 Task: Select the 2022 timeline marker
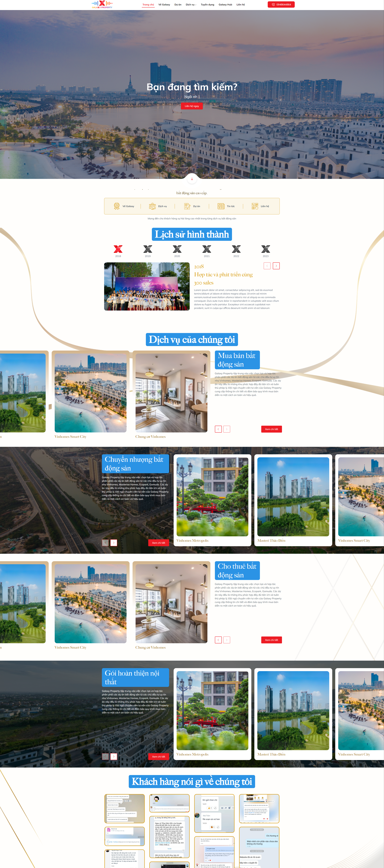click(x=236, y=251)
